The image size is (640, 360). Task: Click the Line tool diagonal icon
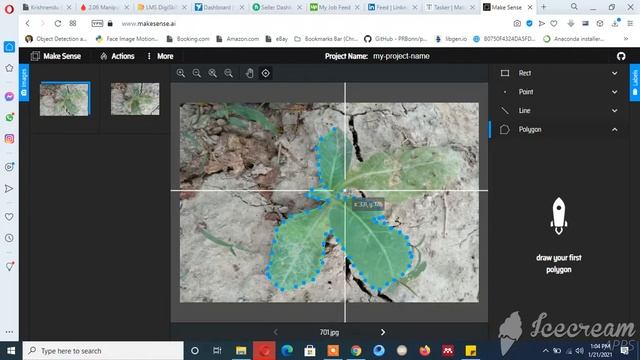pyautogui.click(x=505, y=111)
